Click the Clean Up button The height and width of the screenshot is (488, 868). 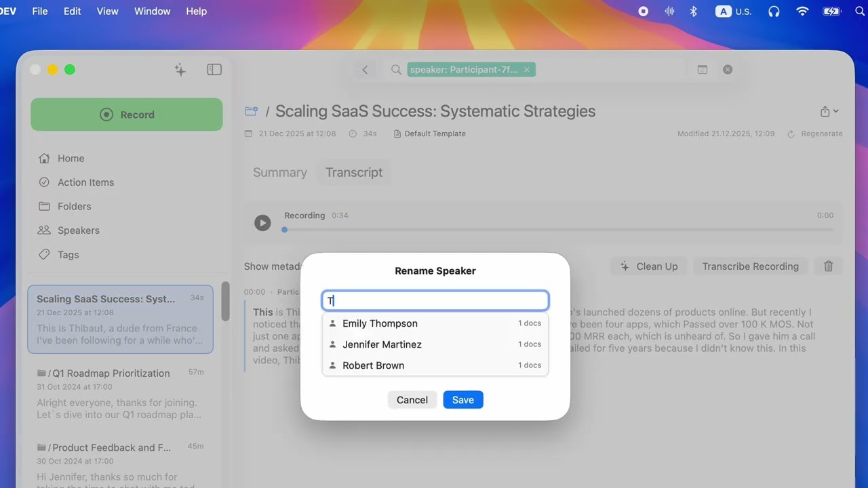649,266
